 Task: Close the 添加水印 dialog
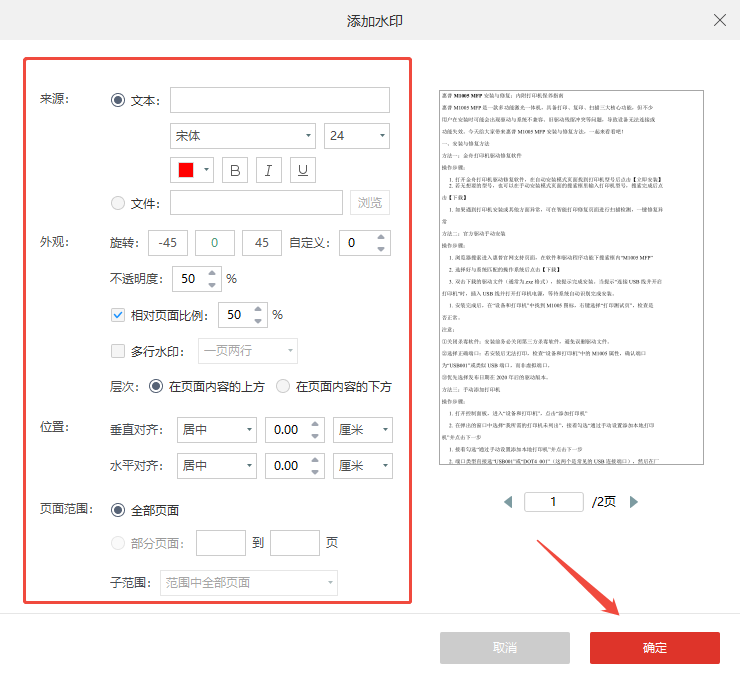(x=720, y=20)
